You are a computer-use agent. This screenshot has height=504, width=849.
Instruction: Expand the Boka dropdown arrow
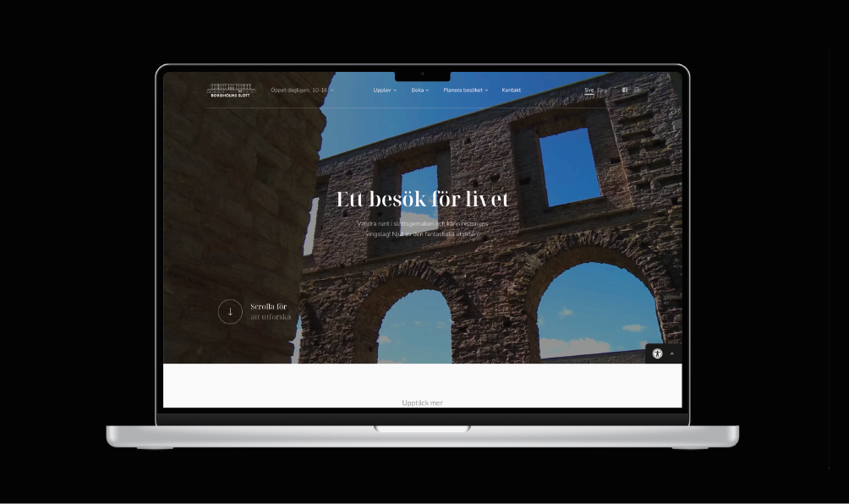tap(427, 90)
